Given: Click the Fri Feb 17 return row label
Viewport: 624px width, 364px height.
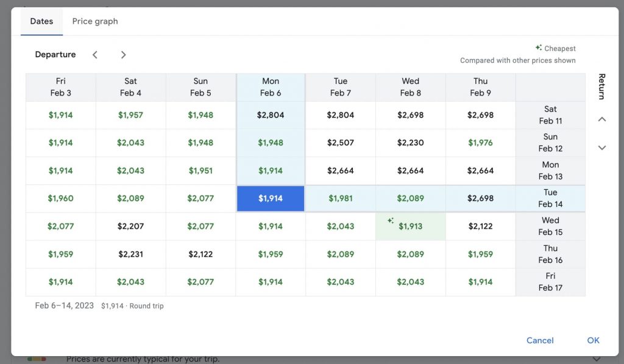Looking at the screenshot, I should point(550,282).
